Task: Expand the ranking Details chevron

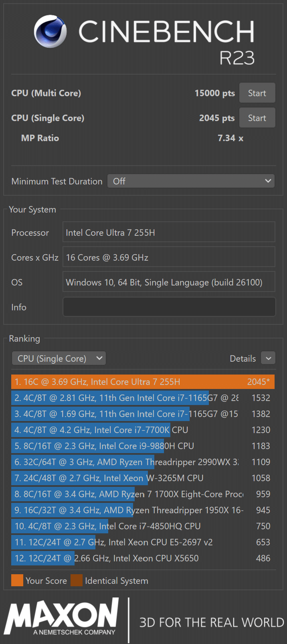Action: coord(268,358)
